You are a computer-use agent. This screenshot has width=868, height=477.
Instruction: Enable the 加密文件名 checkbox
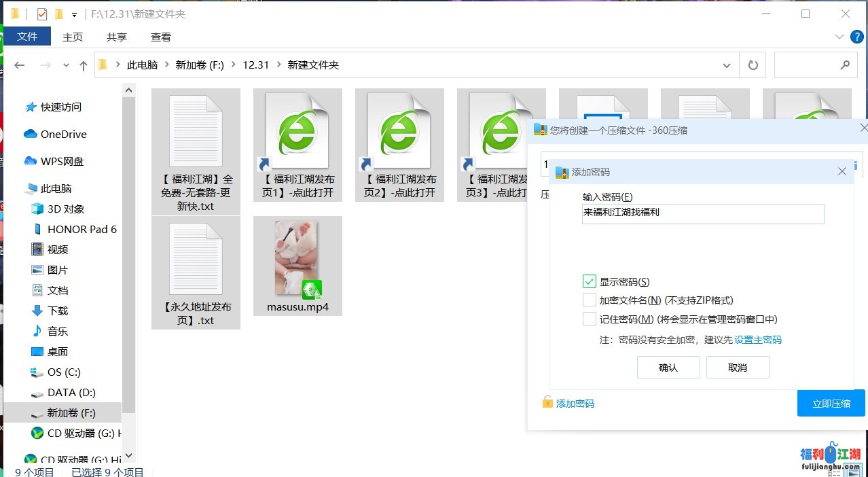(x=589, y=300)
